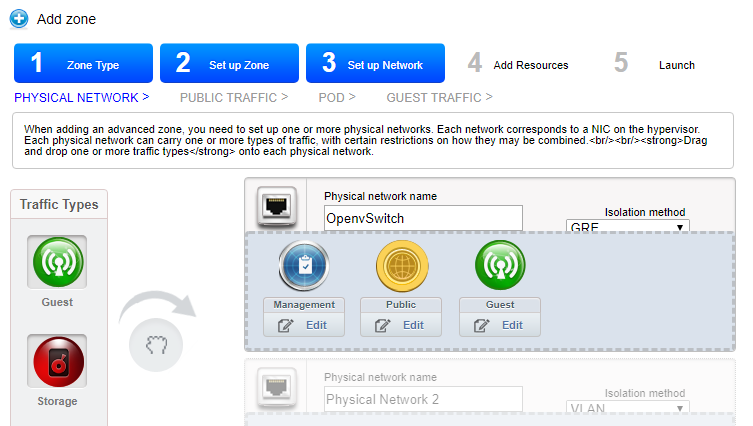Edit the Public traffic type
The height and width of the screenshot is (426, 753).
402,325
